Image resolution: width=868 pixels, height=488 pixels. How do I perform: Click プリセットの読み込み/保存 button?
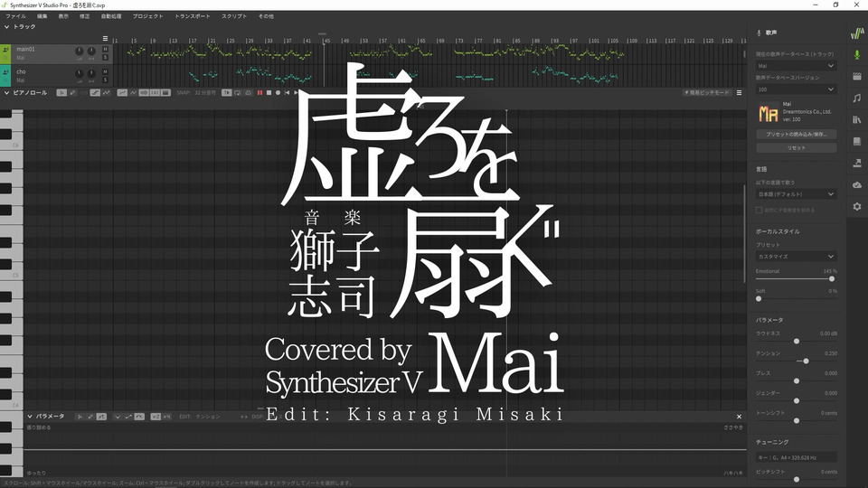796,135
